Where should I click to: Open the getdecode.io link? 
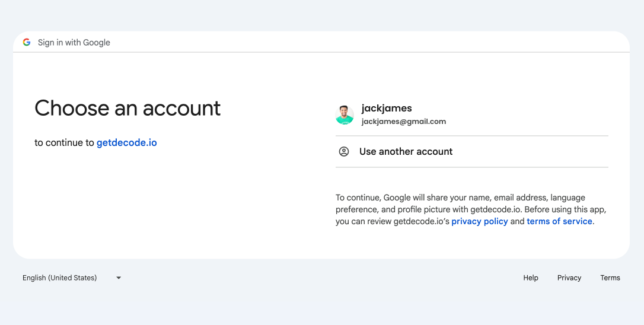click(x=127, y=142)
